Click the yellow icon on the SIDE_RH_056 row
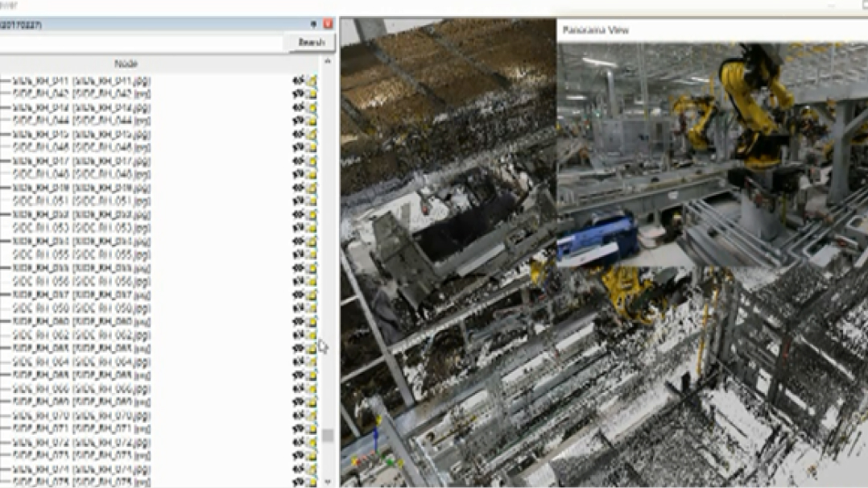This screenshot has width=868, height=488. tap(311, 281)
